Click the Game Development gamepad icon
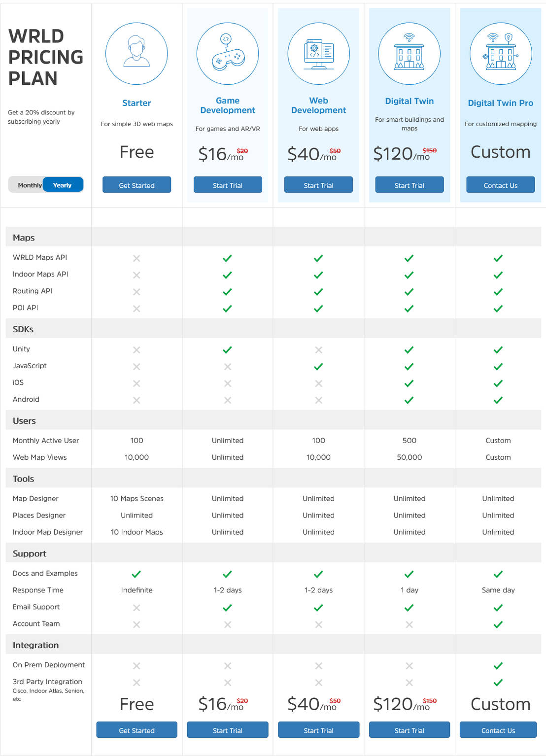This screenshot has width=546, height=756. tap(228, 53)
